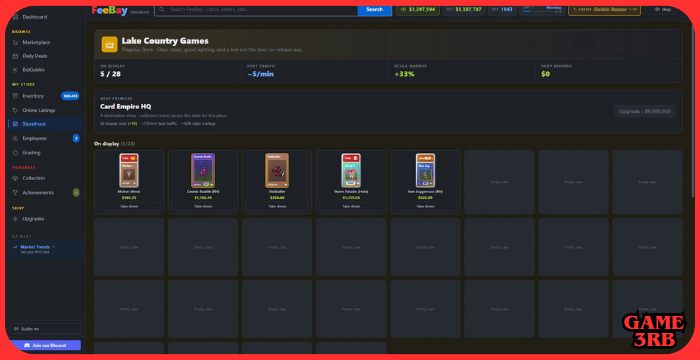Click the BidGoblin sidebar icon
The height and width of the screenshot is (360, 700).
coord(15,70)
